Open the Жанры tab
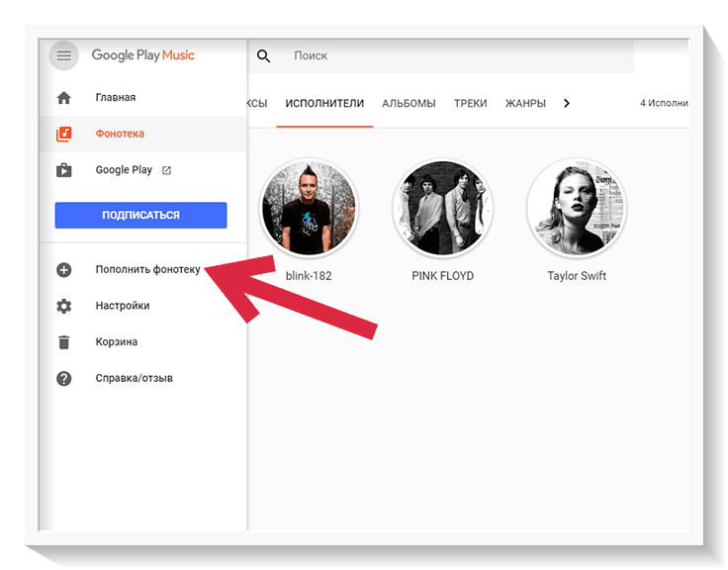This screenshot has height=570, width=728. click(525, 103)
